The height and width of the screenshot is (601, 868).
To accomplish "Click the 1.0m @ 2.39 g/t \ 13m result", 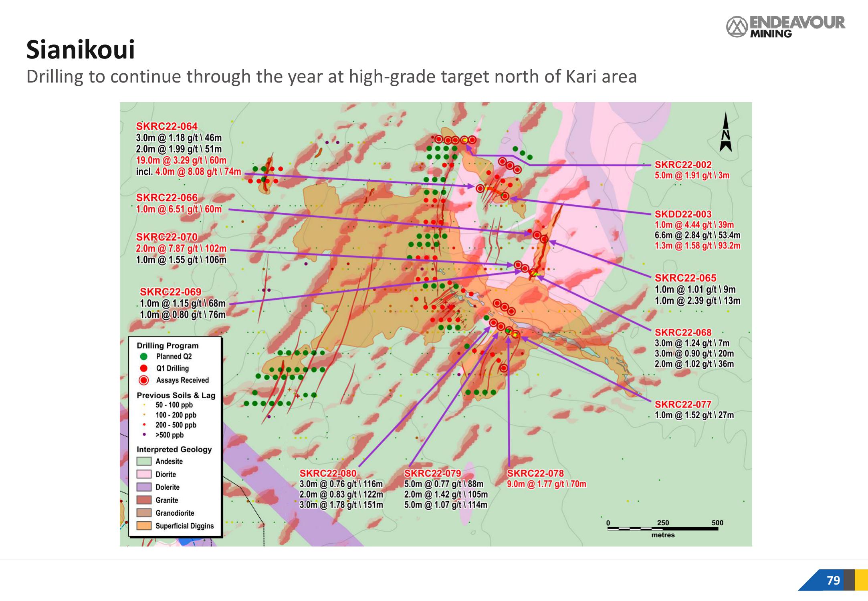I will (697, 300).
